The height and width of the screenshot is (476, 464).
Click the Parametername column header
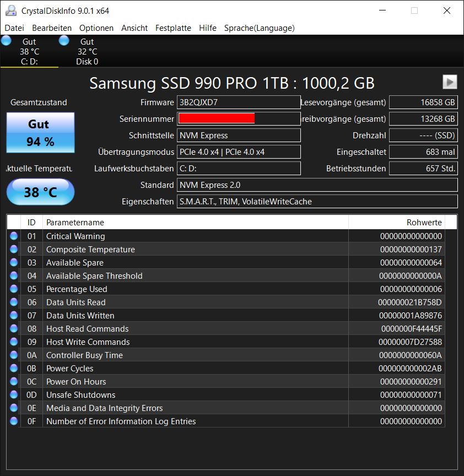pyautogui.click(x=196, y=222)
